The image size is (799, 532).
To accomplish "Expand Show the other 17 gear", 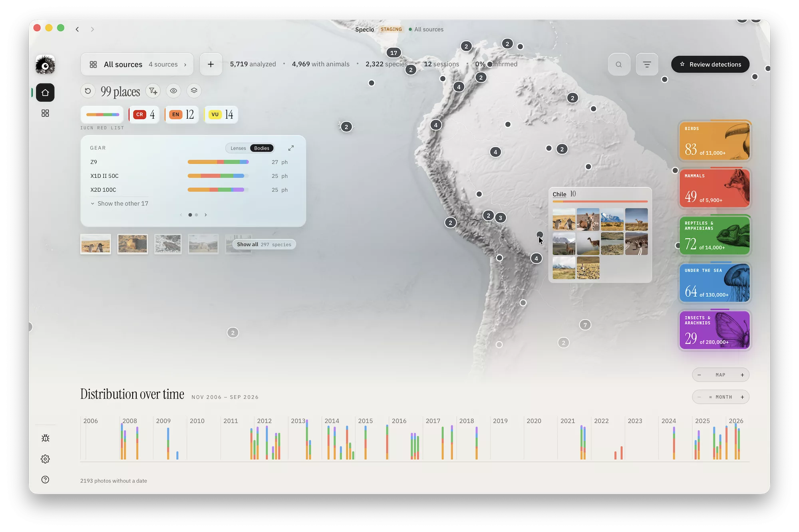I will pyautogui.click(x=119, y=204).
